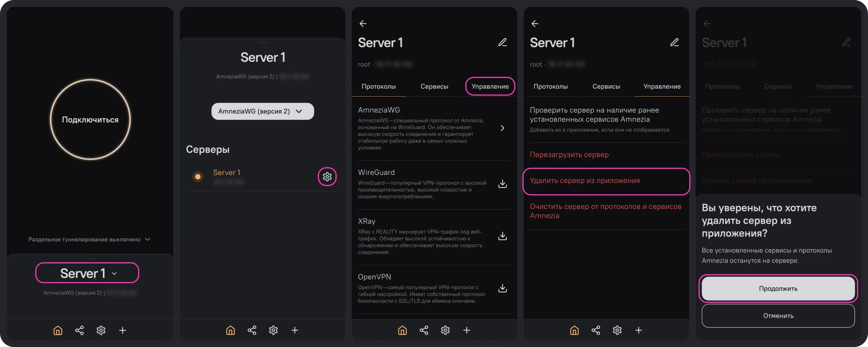Tap plus icon below the protocols list

(x=467, y=330)
